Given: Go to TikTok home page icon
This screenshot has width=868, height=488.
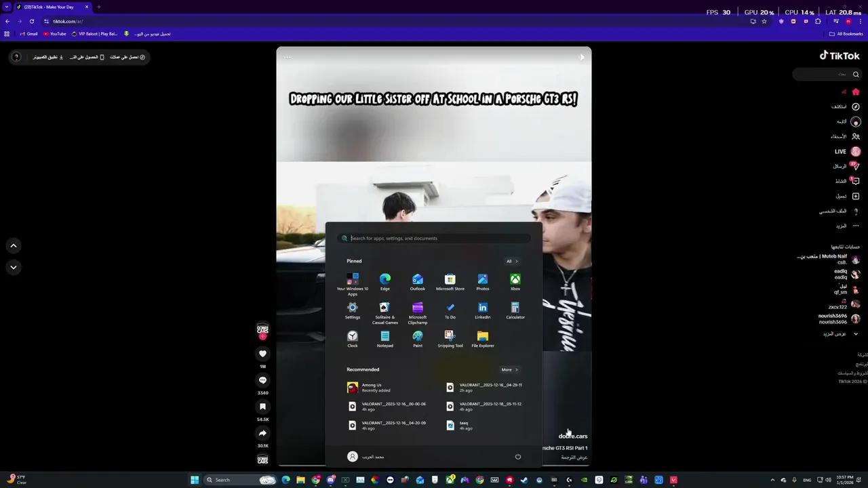Looking at the screenshot, I should 856,91.
